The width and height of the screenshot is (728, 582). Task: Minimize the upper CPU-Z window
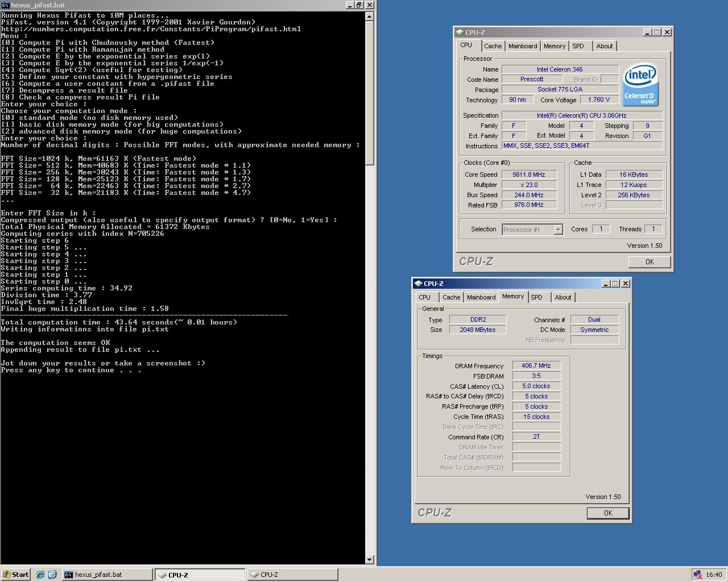click(x=647, y=32)
